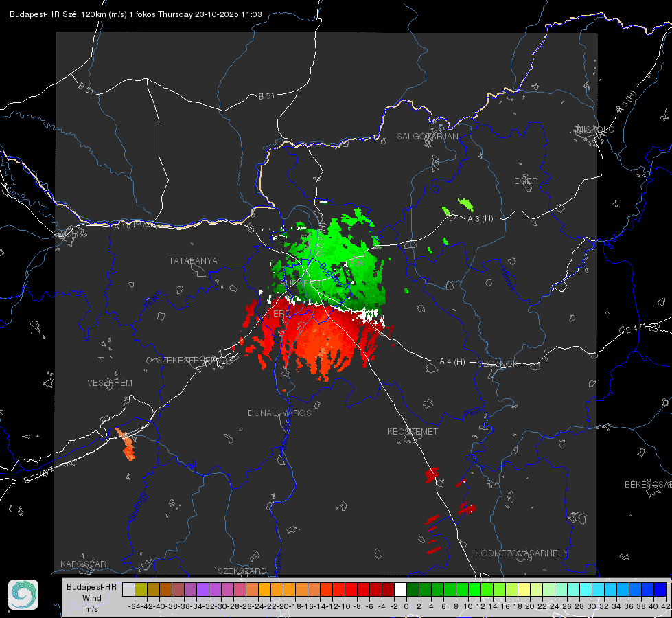Click the KECSKEMÉT city label
672x618 pixels.
(413, 431)
